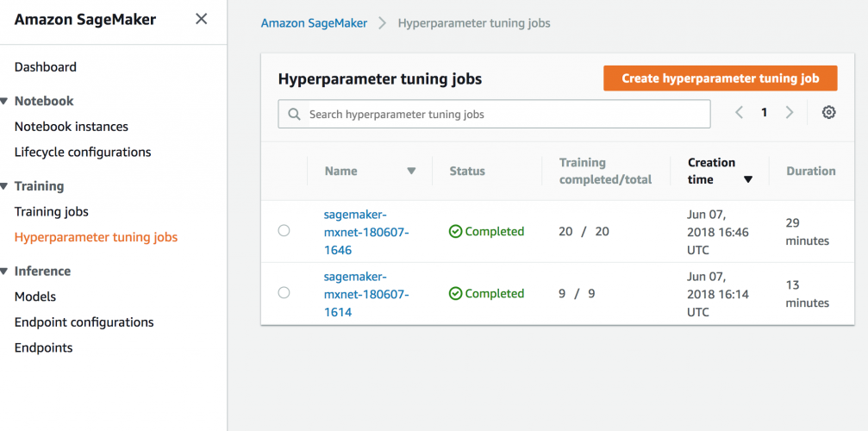Close the Amazon SageMaker sidebar with X
This screenshot has height=431, width=868.
(x=202, y=19)
